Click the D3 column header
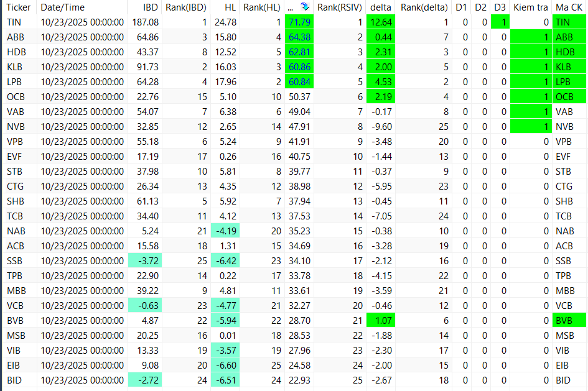Screen dimensions: 588x391 coord(500,7)
